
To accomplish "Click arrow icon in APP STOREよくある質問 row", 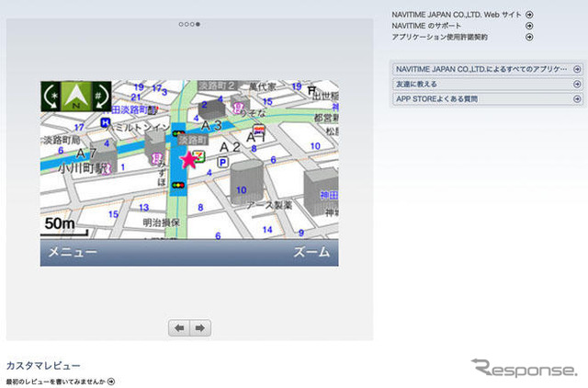I will (x=577, y=99).
